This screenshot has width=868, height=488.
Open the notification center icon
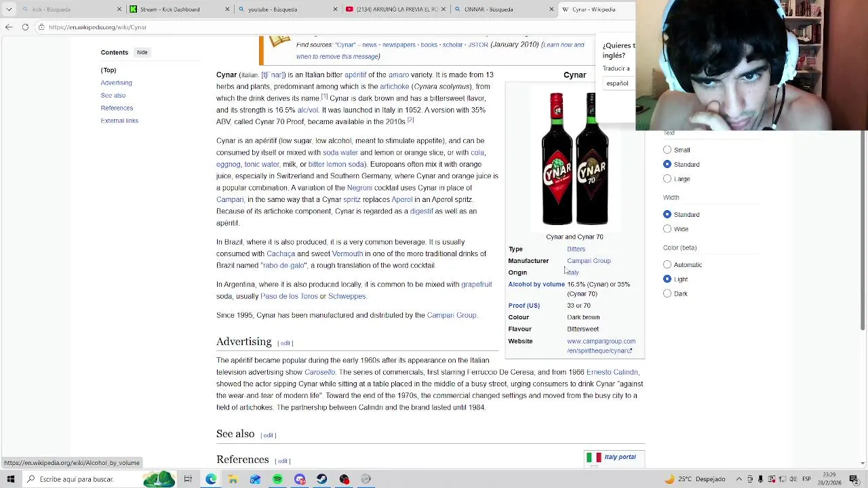(x=853, y=479)
